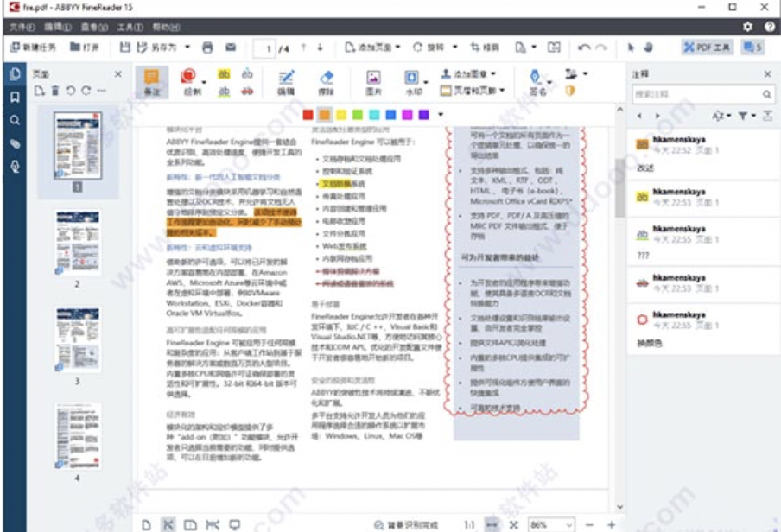The image size is (781, 532).
Task: Toggle fit-to-width view in status bar
Action: point(492,524)
